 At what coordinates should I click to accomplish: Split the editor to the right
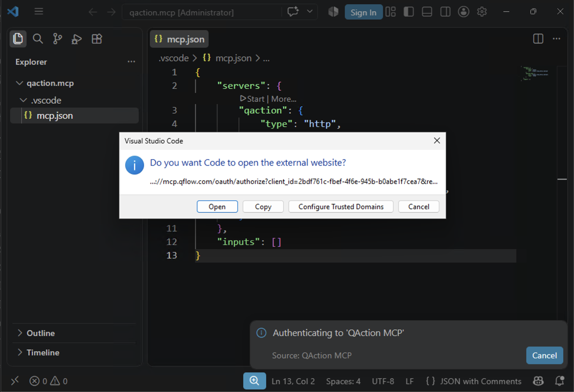click(538, 39)
